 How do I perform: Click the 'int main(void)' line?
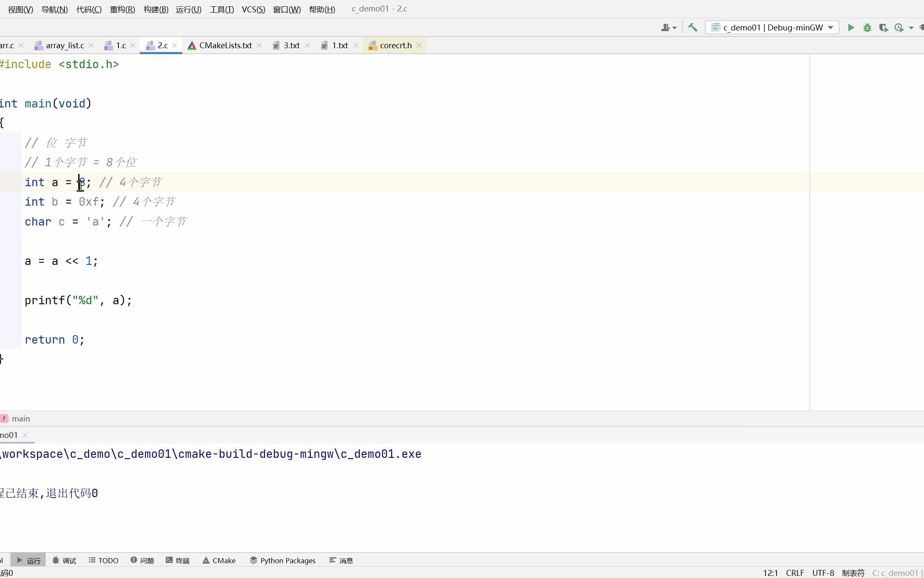pos(46,104)
